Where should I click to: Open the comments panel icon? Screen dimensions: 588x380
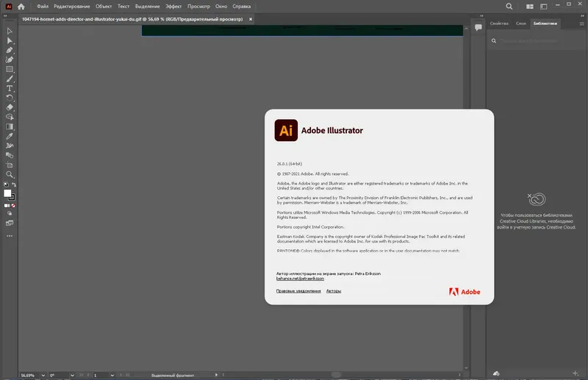478,27
